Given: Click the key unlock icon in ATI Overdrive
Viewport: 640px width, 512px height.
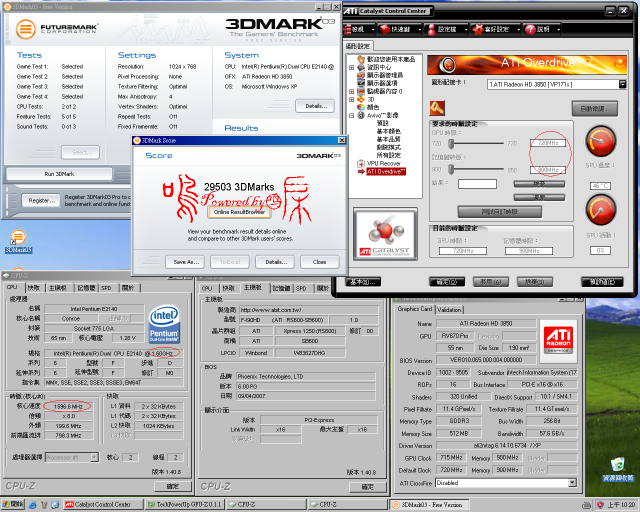Looking at the screenshot, I should 437,108.
